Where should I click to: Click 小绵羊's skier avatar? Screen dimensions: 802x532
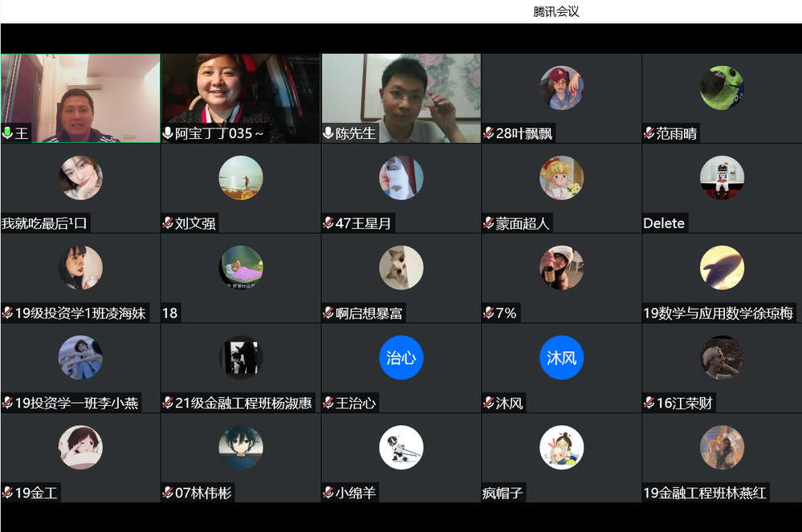[401, 448]
